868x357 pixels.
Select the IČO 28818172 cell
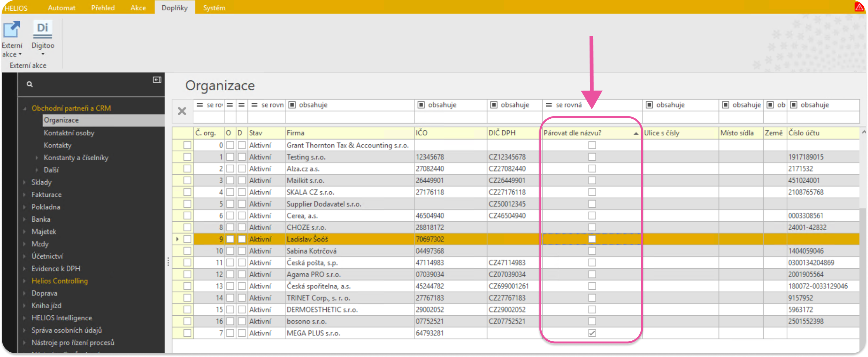(x=450, y=228)
